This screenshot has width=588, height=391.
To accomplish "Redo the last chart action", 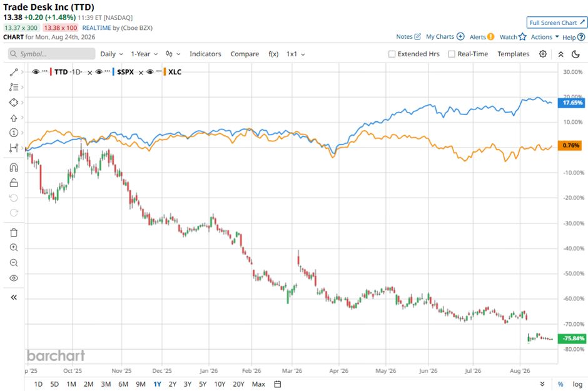I will 14,213.
